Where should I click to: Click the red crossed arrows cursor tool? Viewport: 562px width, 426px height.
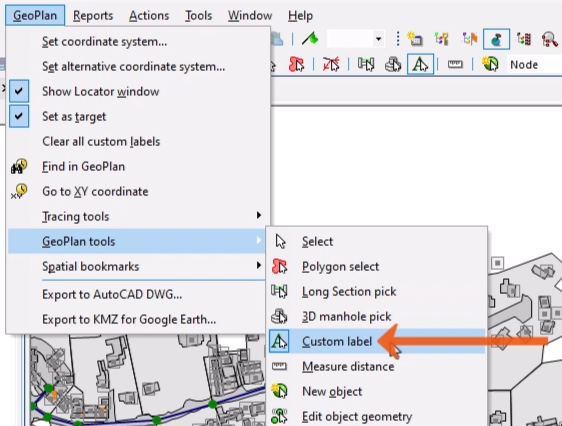pyautogui.click(x=331, y=64)
